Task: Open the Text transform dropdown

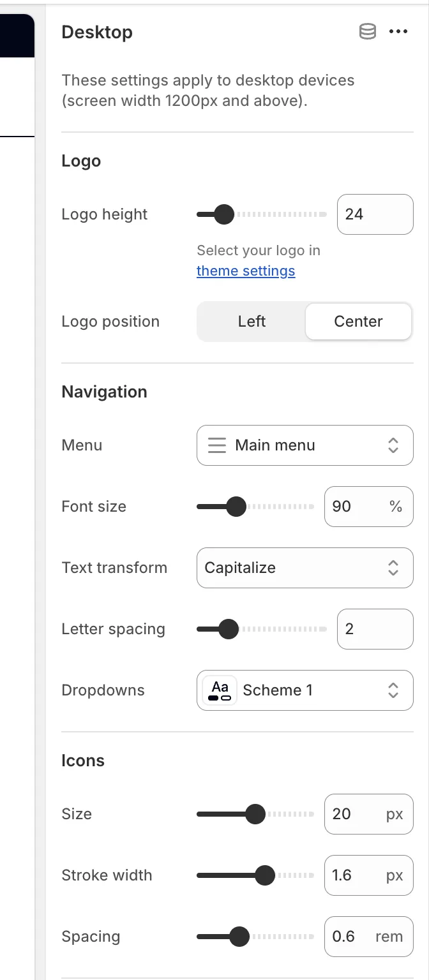Action: (x=305, y=568)
